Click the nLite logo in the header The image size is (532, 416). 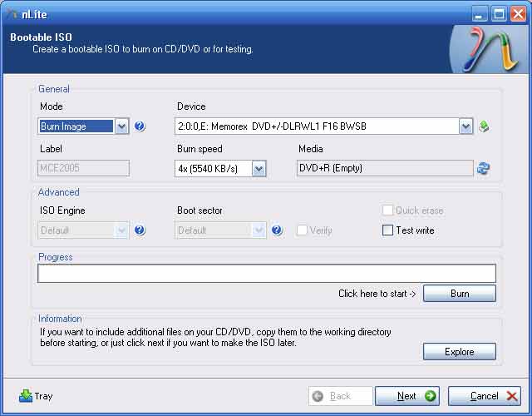490,50
